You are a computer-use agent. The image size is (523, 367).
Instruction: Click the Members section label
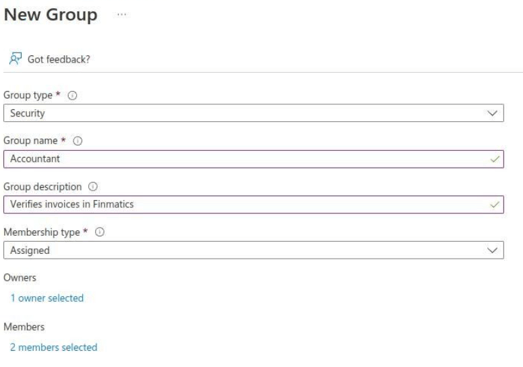24,327
